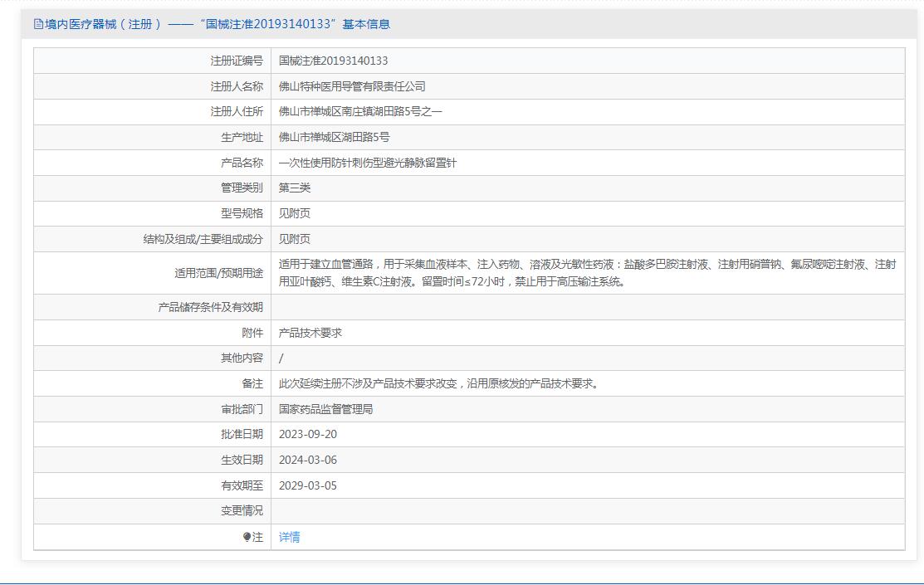Click 见附页 in the 结构及组成 row
The height and width of the screenshot is (585, 924).
[x=295, y=239]
